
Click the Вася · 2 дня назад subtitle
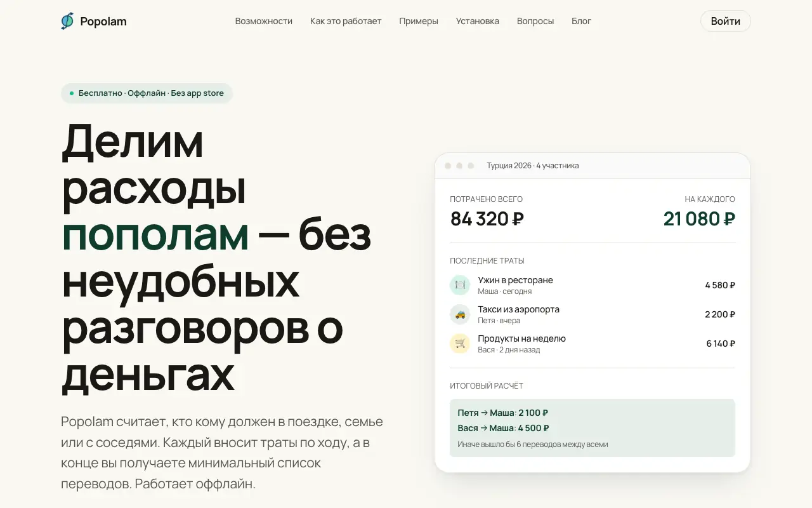(509, 350)
